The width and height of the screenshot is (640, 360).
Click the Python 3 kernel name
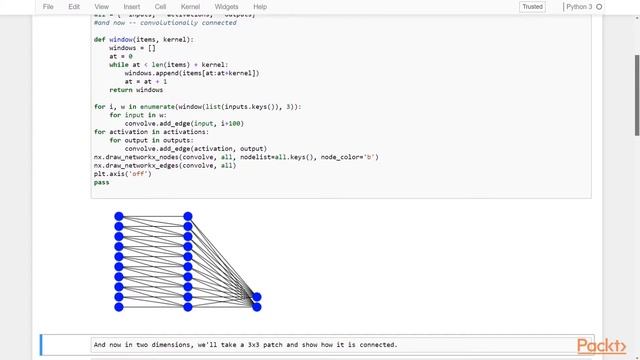coord(579,7)
